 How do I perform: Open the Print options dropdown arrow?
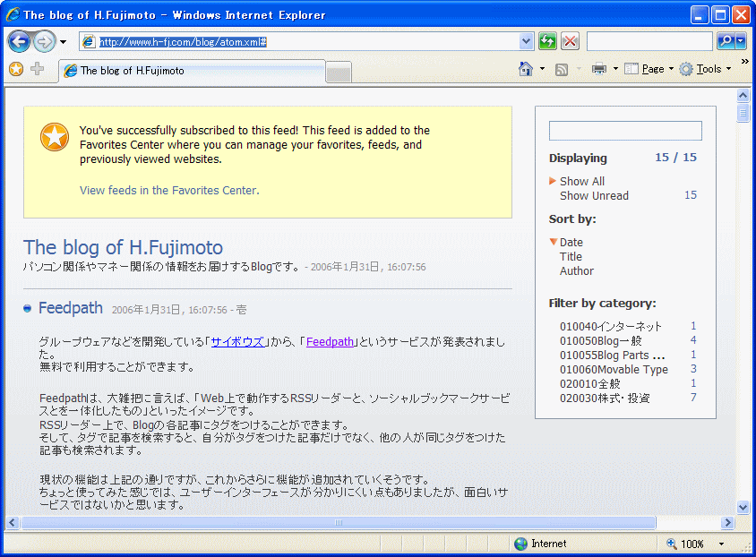coord(615,69)
